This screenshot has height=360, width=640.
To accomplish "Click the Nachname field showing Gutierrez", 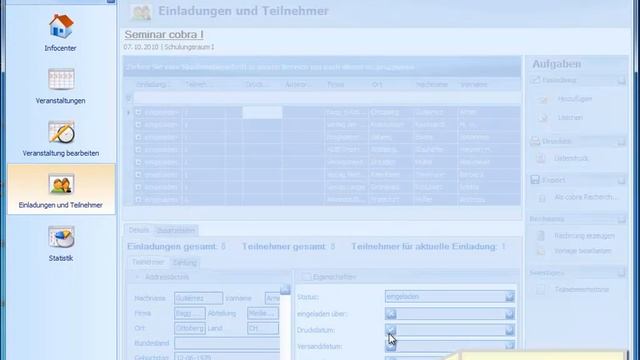I will [198, 298].
